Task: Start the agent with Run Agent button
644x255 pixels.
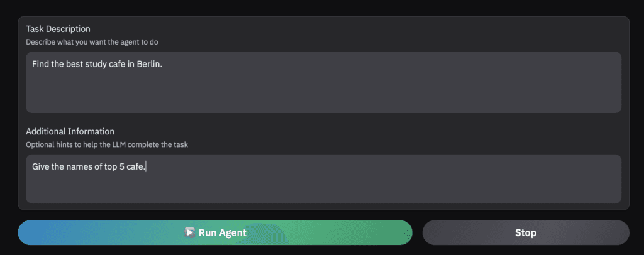Action: pos(215,232)
